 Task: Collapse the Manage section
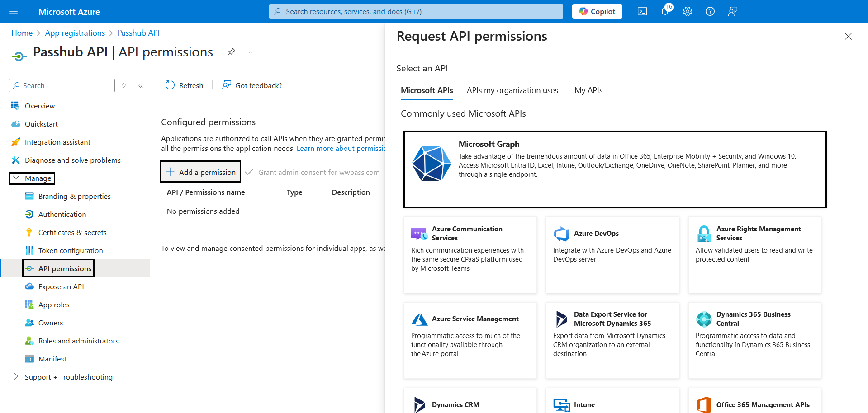click(x=32, y=178)
